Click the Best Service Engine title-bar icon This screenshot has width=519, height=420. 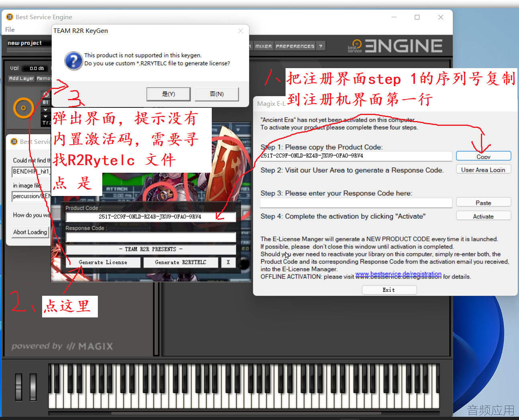[x=10, y=17]
